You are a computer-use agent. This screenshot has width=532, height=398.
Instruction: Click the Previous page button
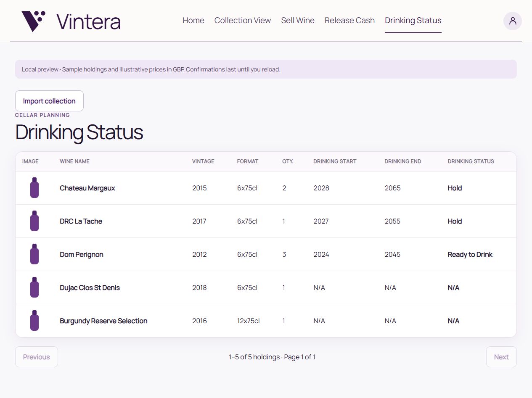(37, 357)
